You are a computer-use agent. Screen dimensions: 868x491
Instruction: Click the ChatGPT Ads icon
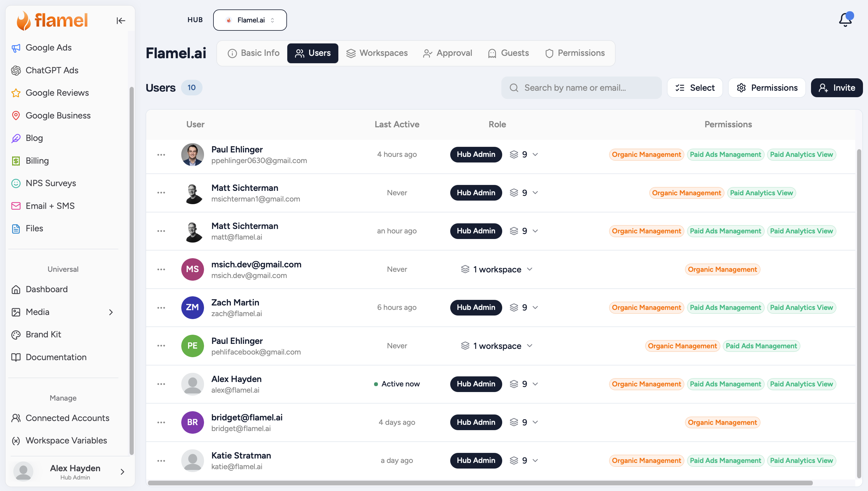16,71
